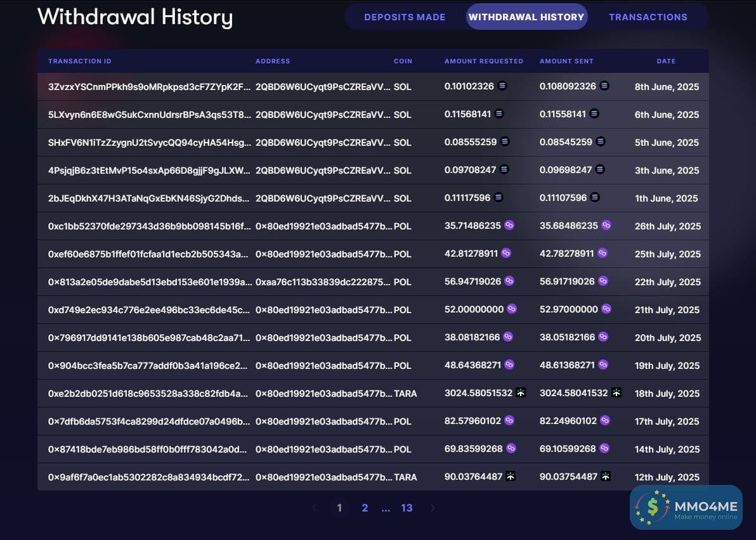Click the previous page arrow
This screenshot has width=756, height=540.
(315, 507)
